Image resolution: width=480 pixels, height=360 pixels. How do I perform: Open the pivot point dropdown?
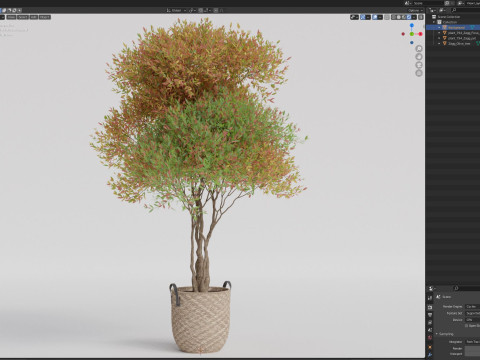click(x=192, y=10)
